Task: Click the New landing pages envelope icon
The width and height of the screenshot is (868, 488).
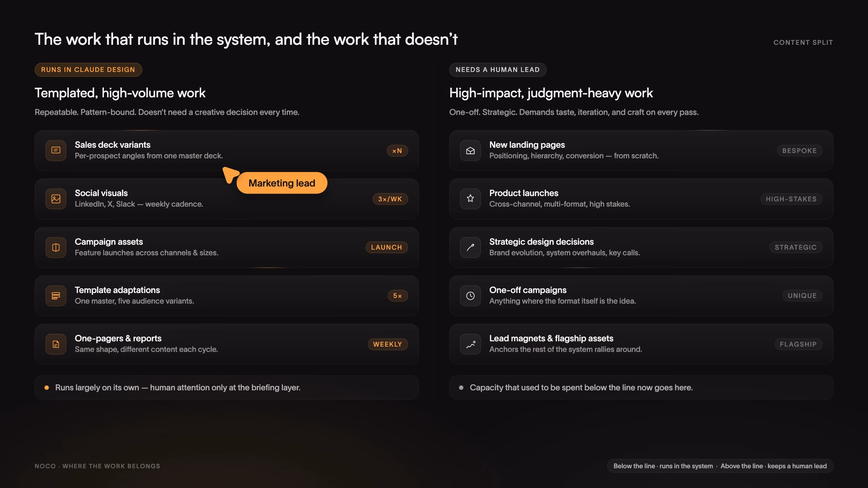Action: click(470, 151)
